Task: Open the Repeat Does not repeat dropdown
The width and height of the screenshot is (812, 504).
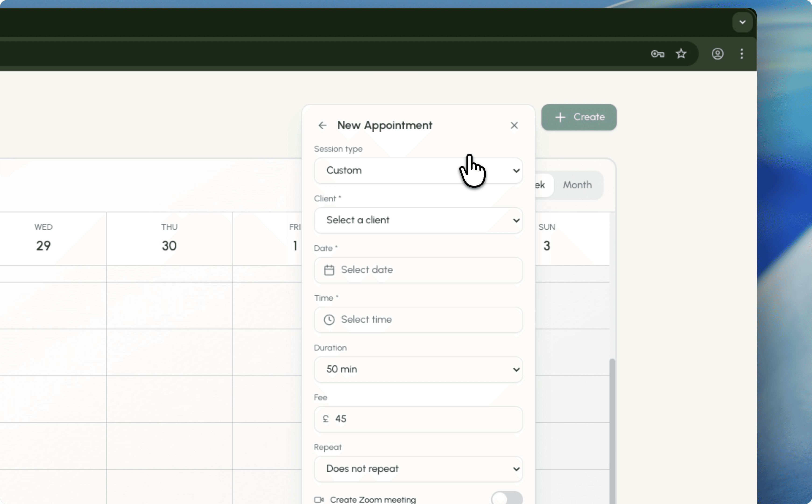Action: tap(418, 469)
